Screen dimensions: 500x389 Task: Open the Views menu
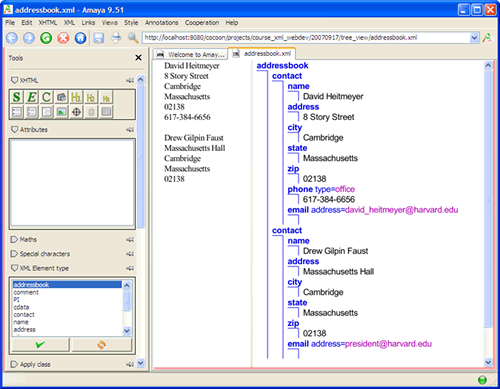[x=110, y=23]
